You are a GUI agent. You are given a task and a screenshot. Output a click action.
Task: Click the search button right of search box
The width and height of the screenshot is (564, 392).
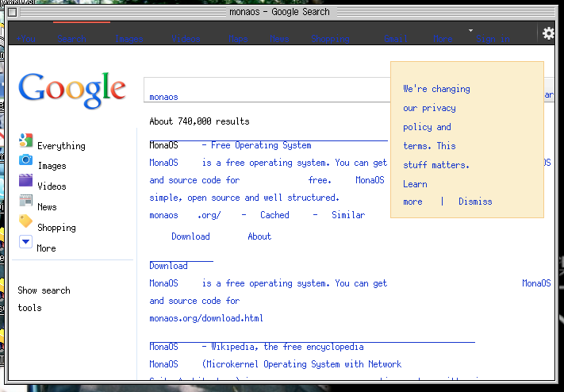tap(549, 90)
